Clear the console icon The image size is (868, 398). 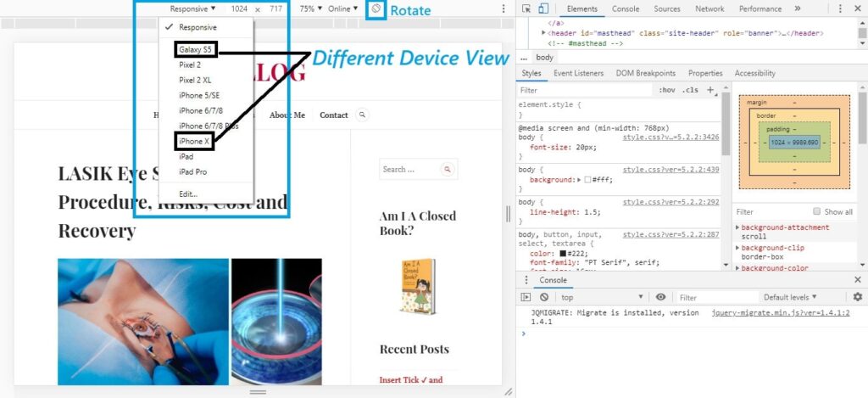(544, 297)
